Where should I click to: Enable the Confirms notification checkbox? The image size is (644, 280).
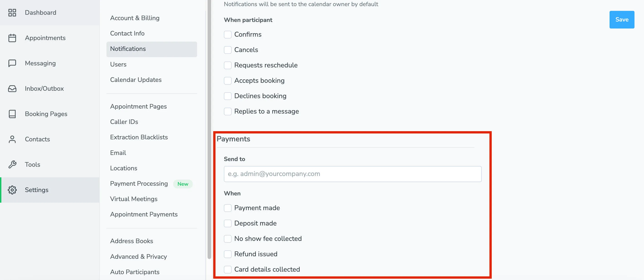point(228,35)
